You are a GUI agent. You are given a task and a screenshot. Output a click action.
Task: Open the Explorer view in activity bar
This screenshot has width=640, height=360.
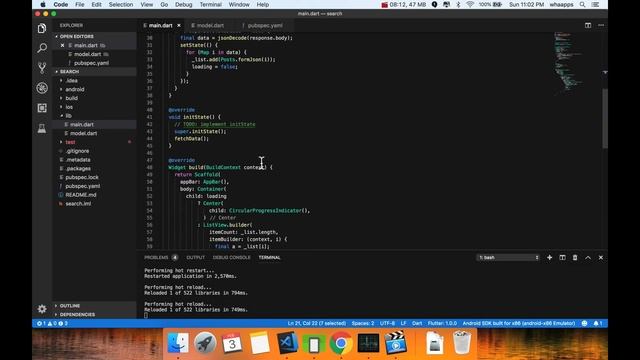42,29
